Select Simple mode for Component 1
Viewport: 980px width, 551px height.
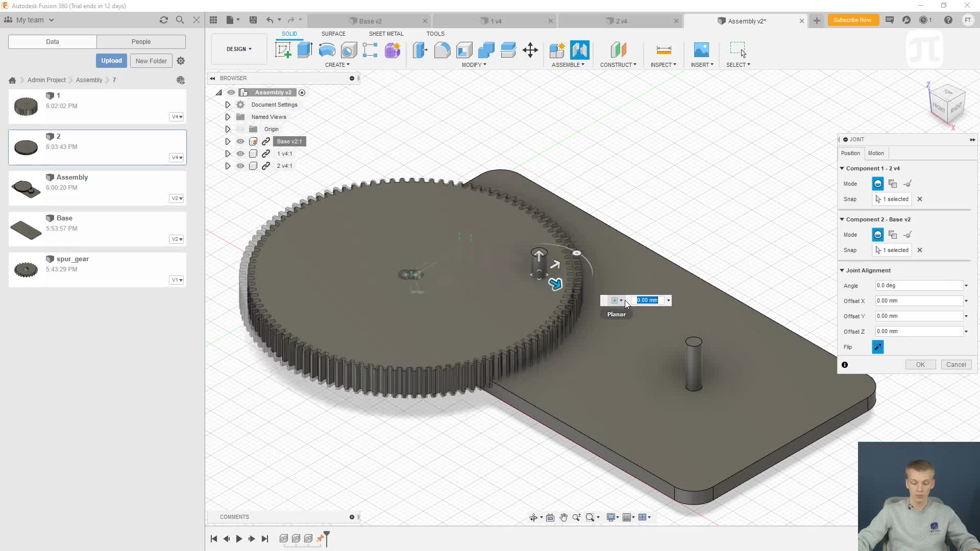coord(878,184)
